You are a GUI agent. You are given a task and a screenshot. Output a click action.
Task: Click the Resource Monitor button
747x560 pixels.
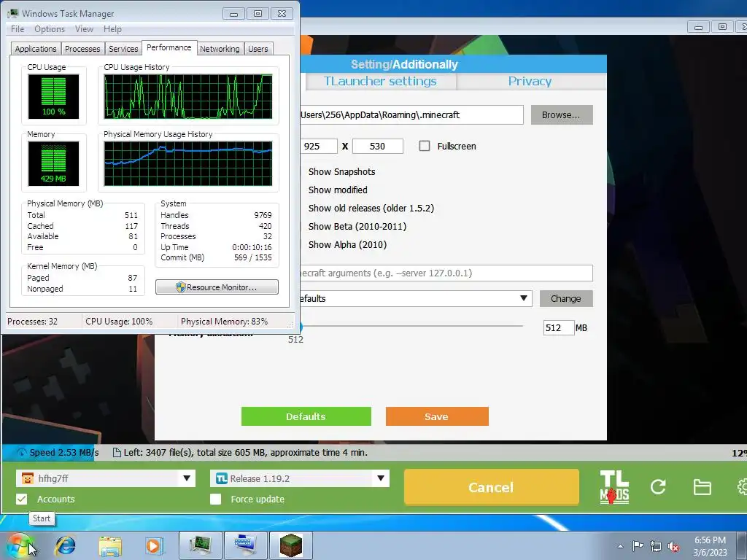click(x=217, y=287)
